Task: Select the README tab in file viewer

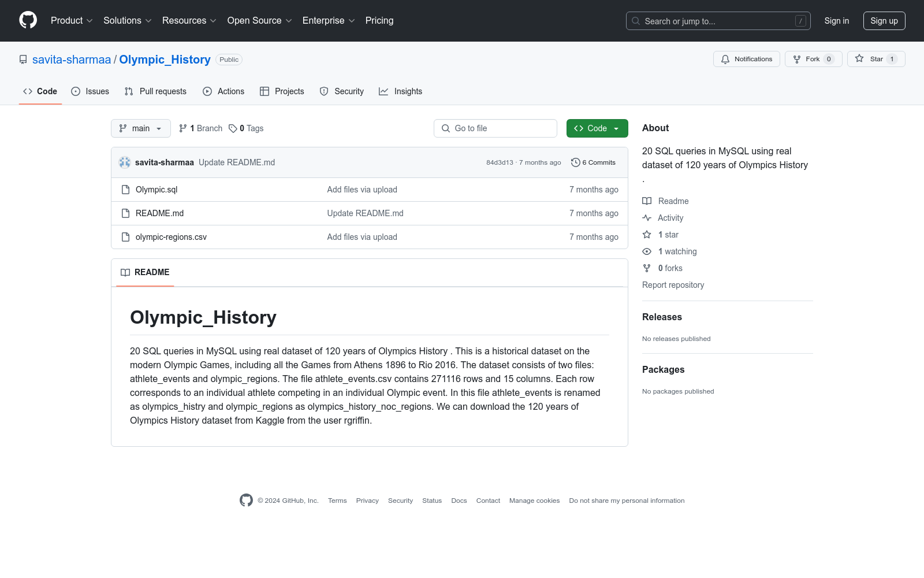Action: point(145,272)
